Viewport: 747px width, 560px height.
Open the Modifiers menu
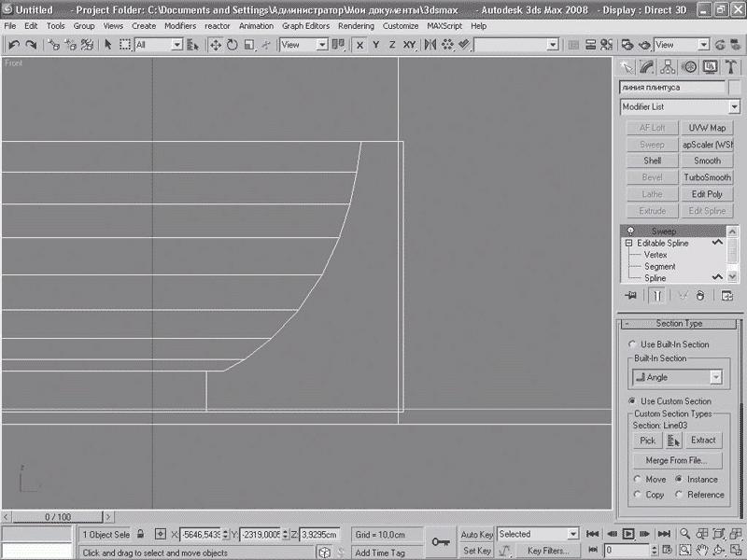(x=180, y=26)
